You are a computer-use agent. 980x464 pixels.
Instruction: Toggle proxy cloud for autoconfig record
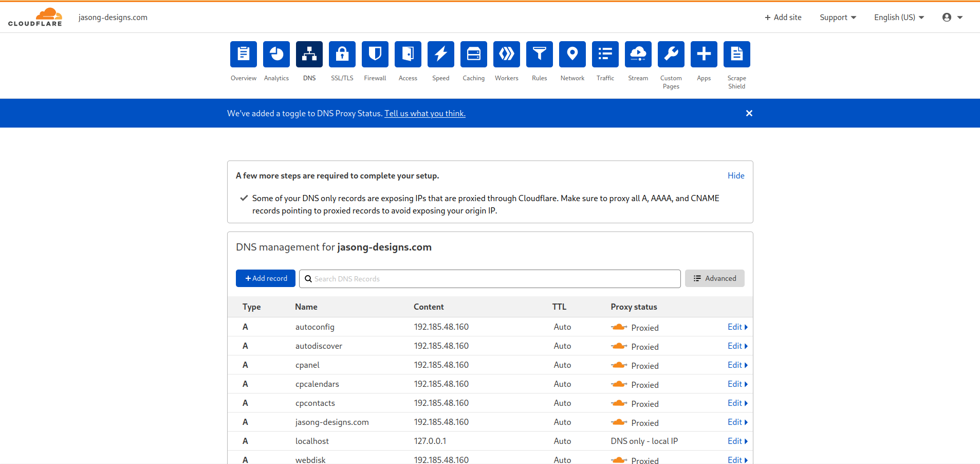point(619,327)
